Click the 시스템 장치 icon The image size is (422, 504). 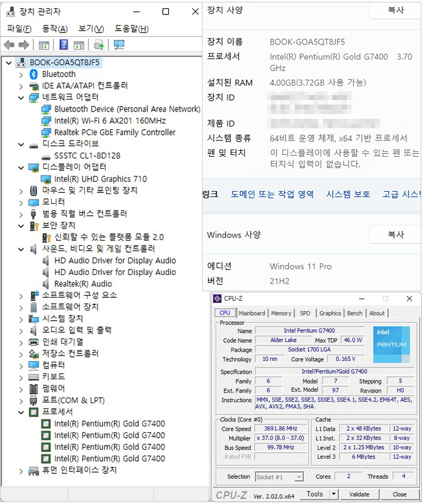[34, 319]
